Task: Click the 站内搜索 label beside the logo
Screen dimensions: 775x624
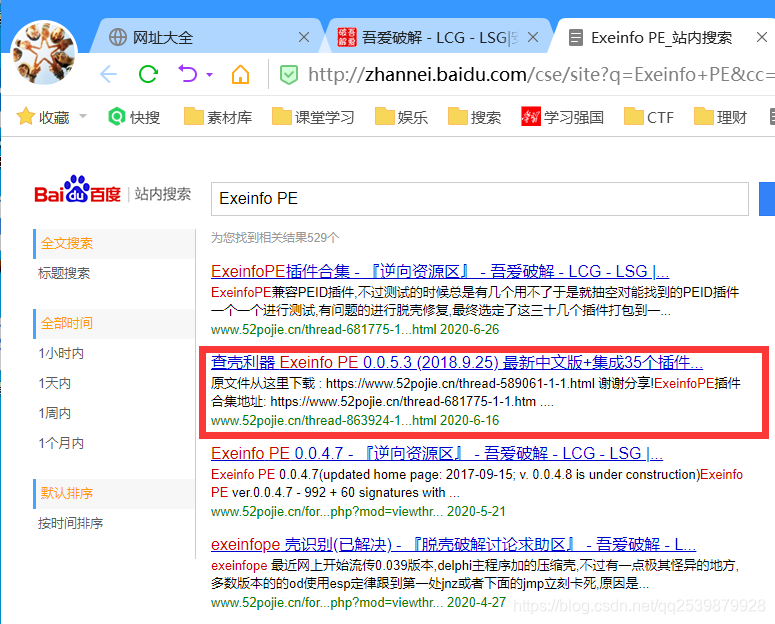Action: [163, 194]
